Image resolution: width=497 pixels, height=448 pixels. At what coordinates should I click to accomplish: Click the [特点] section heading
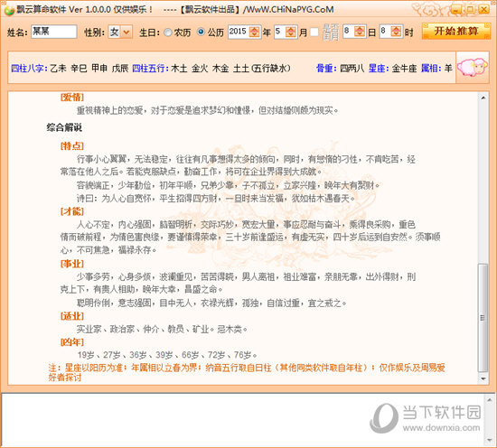(72, 145)
